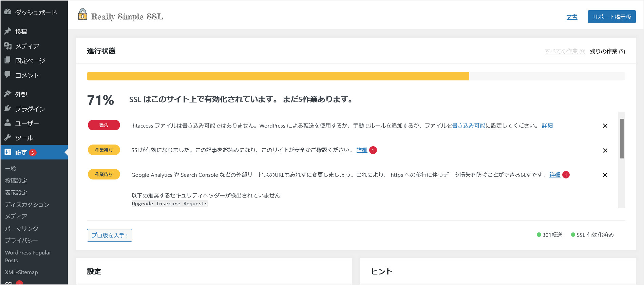Click the 進行状態 heading
Screen dimensions: 644x285
tap(101, 51)
